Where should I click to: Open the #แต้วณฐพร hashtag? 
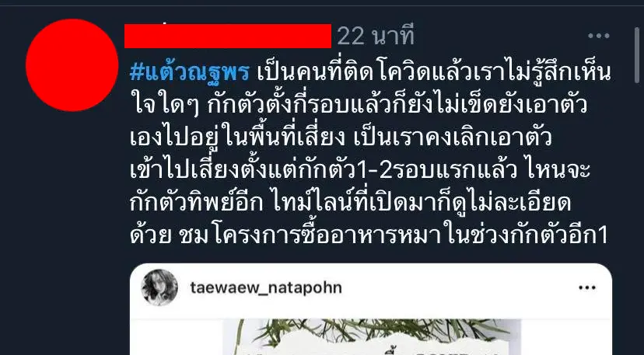189,73
